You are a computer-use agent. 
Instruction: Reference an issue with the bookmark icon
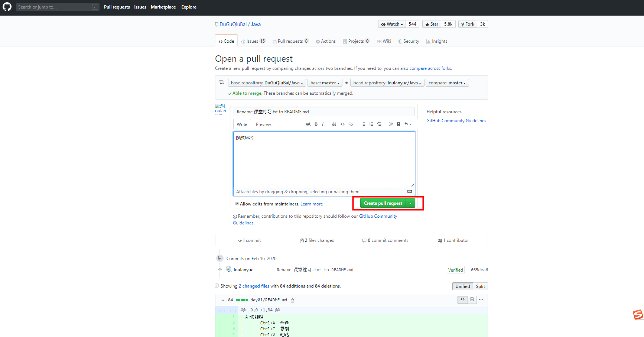click(x=399, y=124)
